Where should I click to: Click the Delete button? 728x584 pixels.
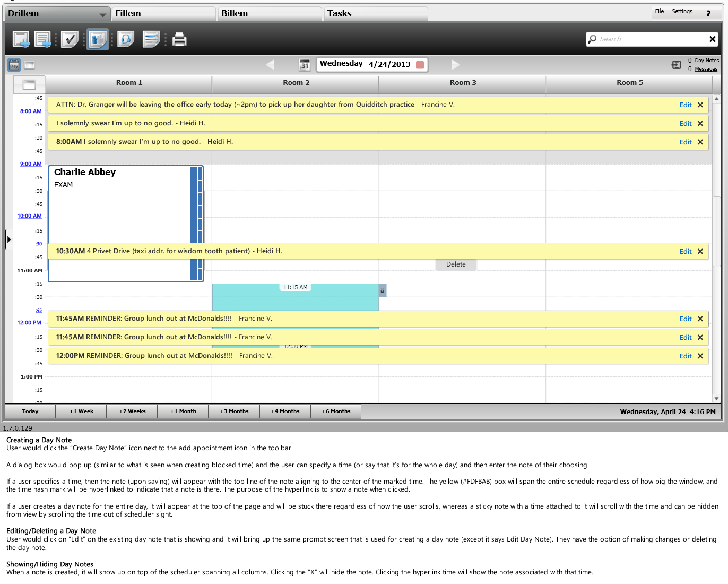tap(456, 264)
